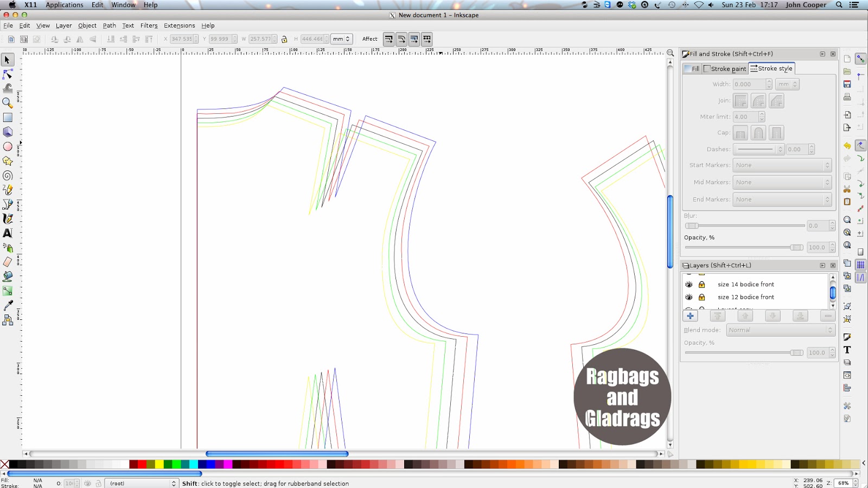Open the File menu
Viewport: 868px width, 488px height.
8,25
